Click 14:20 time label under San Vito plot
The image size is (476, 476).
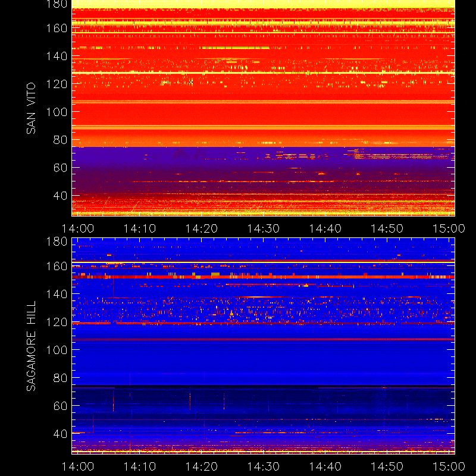[202, 228]
